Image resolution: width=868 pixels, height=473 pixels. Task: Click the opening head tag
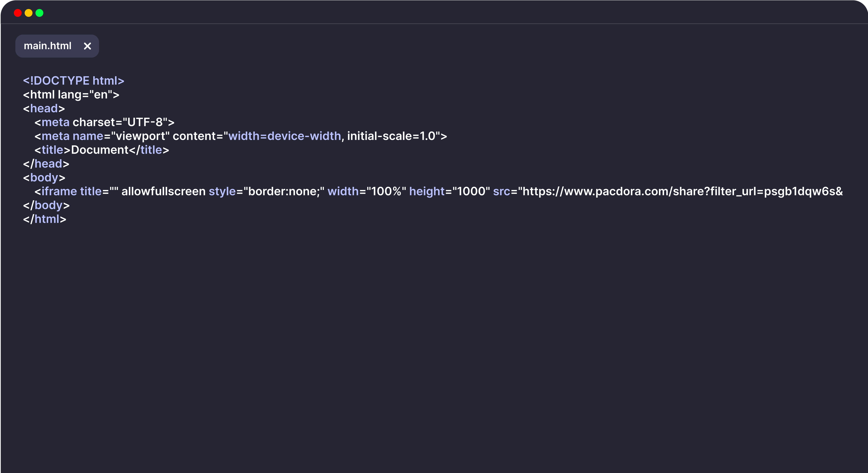tap(44, 109)
